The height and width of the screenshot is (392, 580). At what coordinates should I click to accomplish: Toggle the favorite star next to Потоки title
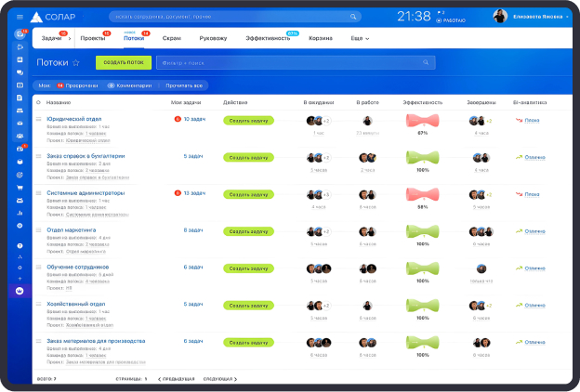point(76,62)
